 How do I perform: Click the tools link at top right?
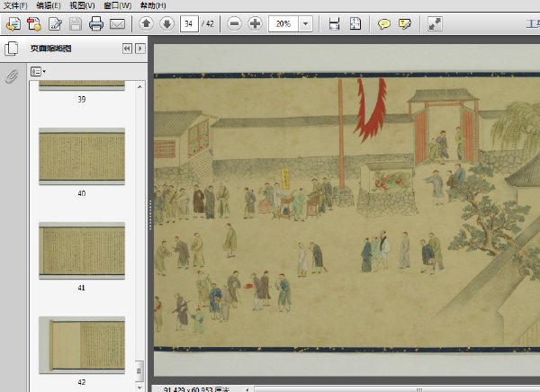click(533, 23)
